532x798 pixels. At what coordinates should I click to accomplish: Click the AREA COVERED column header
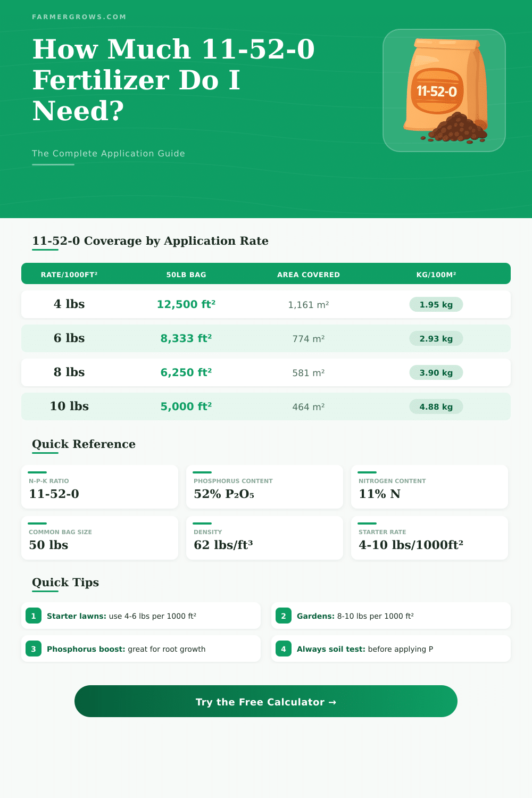pyautogui.click(x=307, y=274)
